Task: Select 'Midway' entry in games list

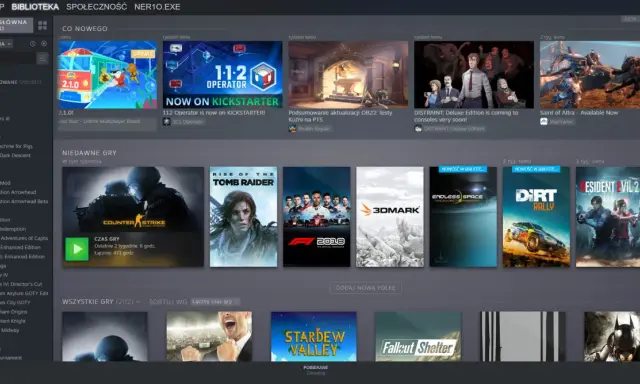Action: [x=10, y=330]
